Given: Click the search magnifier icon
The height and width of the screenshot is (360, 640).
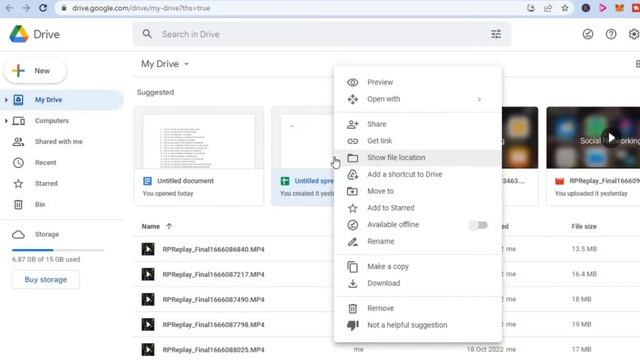Looking at the screenshot, I should [x=147, y=34].
